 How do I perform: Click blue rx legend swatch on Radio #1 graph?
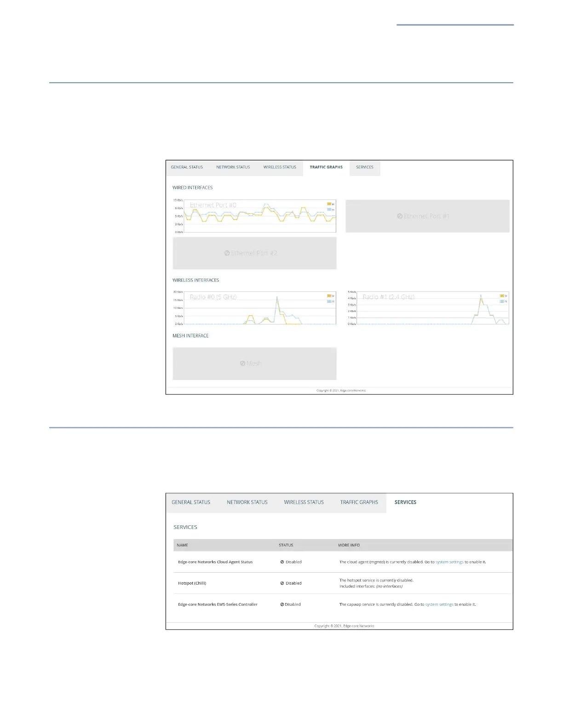502,301
